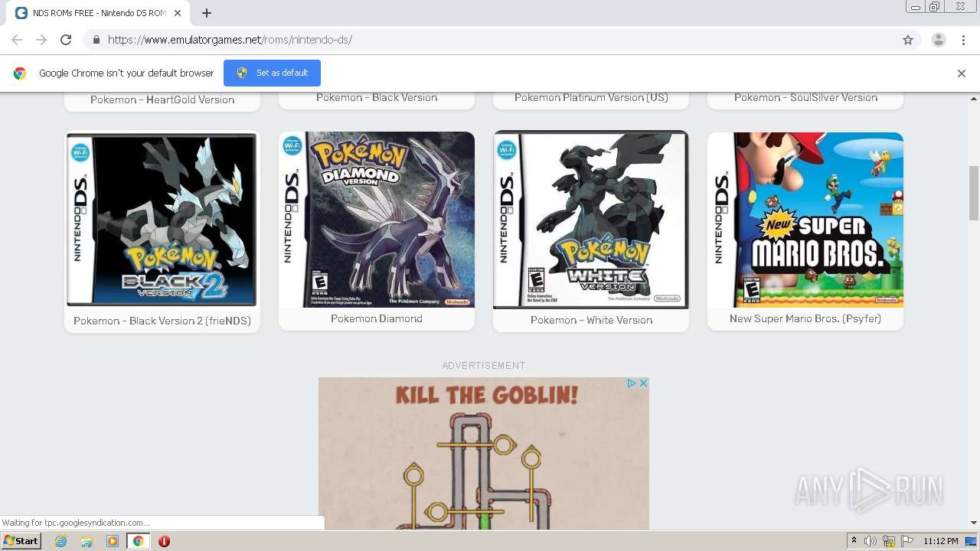This screenshot has width=980, height=551.
Task: Click the page scrollbar up arrow
Action: 974,99
